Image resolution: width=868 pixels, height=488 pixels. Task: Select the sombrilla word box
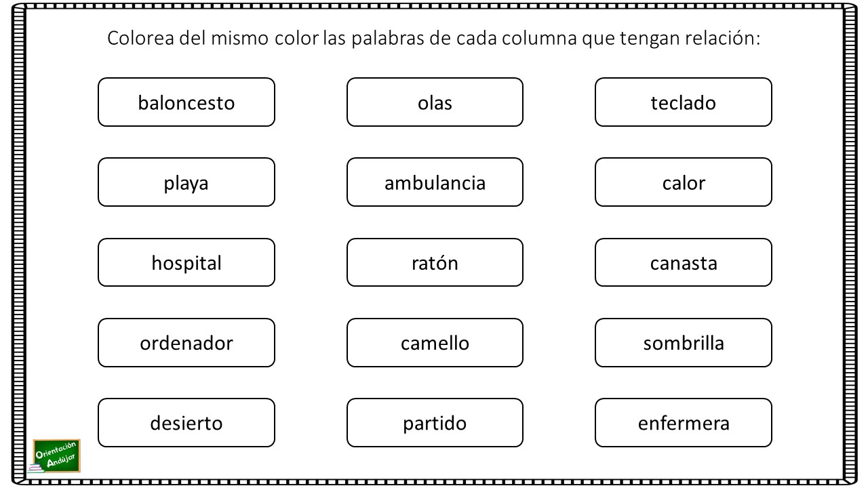(x=684, y=342)
